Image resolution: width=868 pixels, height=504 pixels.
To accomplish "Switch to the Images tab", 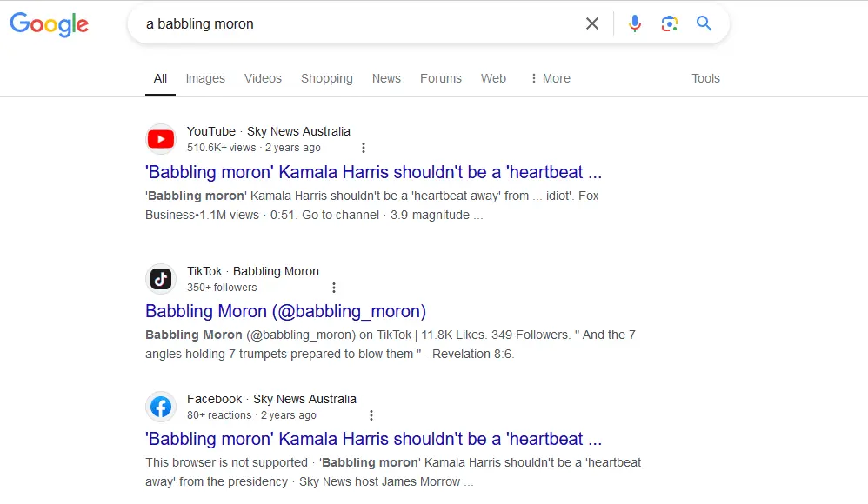I will coord(205,78).
